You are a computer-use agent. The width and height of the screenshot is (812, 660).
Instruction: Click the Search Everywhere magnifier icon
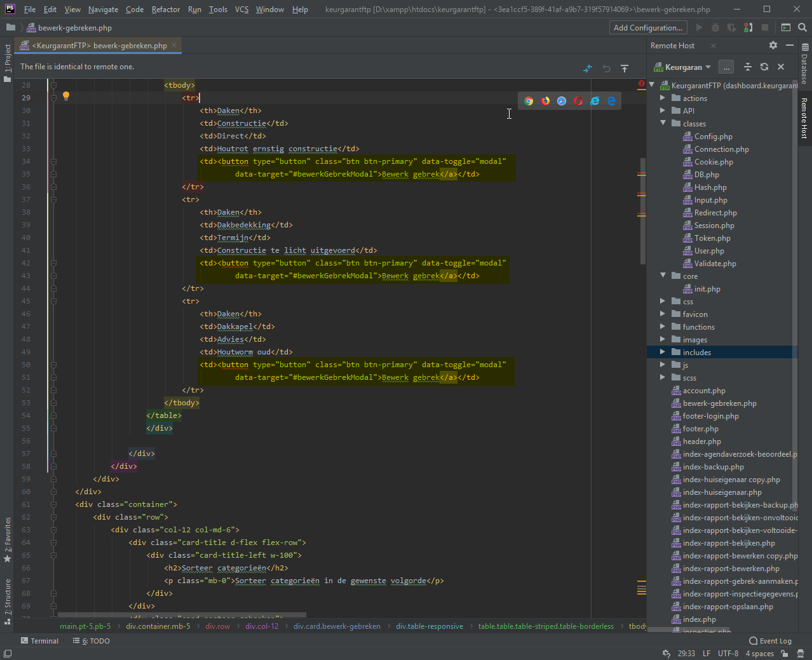802,27
